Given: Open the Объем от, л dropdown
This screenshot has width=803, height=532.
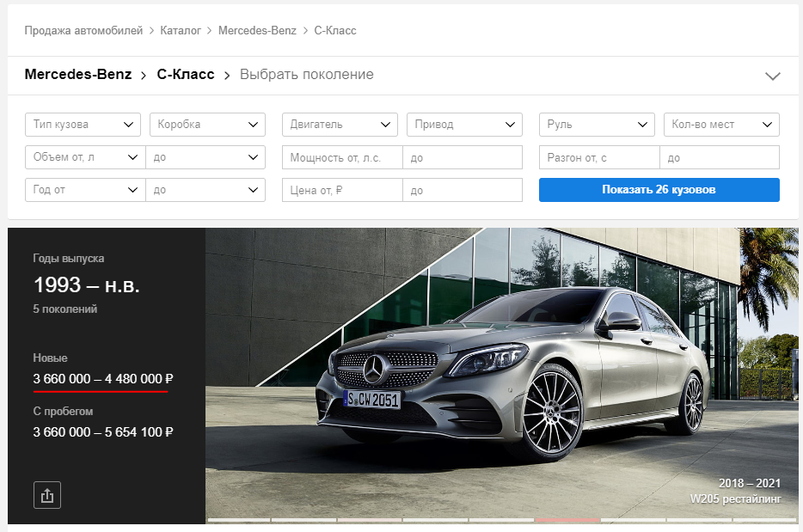Looking at the screenshot, I should pos(85,157).
